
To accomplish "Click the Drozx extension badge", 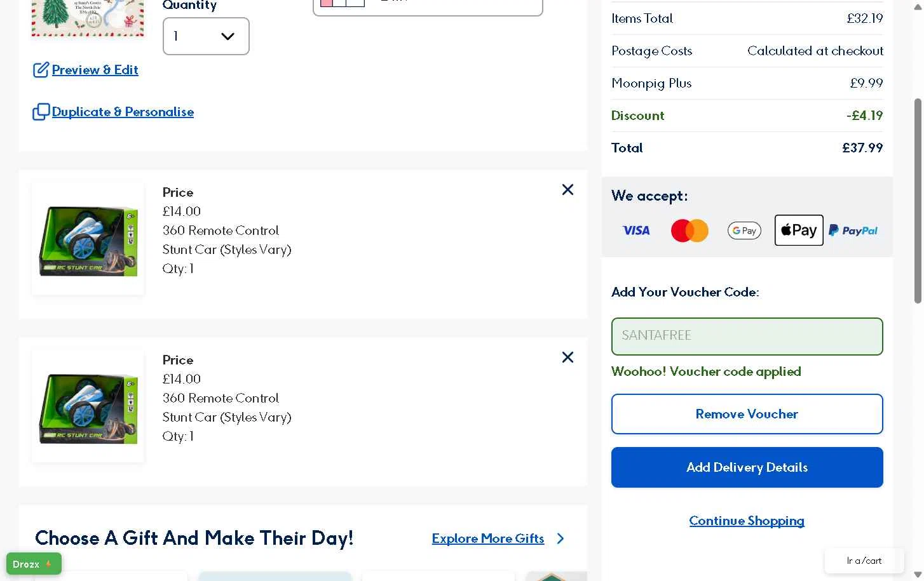I will 34,564.
